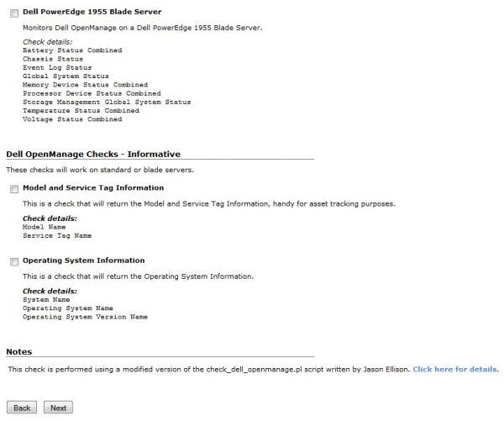Click the 'Dell OpenManage Checks - Informative' heading
Image resolution: width=504 pixels, height=421 pixels.
[x=93, y=155]
